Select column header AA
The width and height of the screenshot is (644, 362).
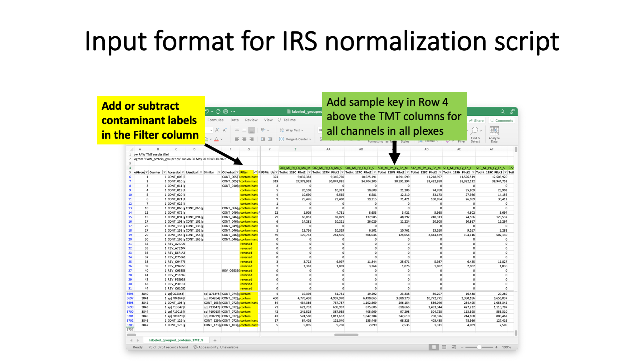click(328, 149)
